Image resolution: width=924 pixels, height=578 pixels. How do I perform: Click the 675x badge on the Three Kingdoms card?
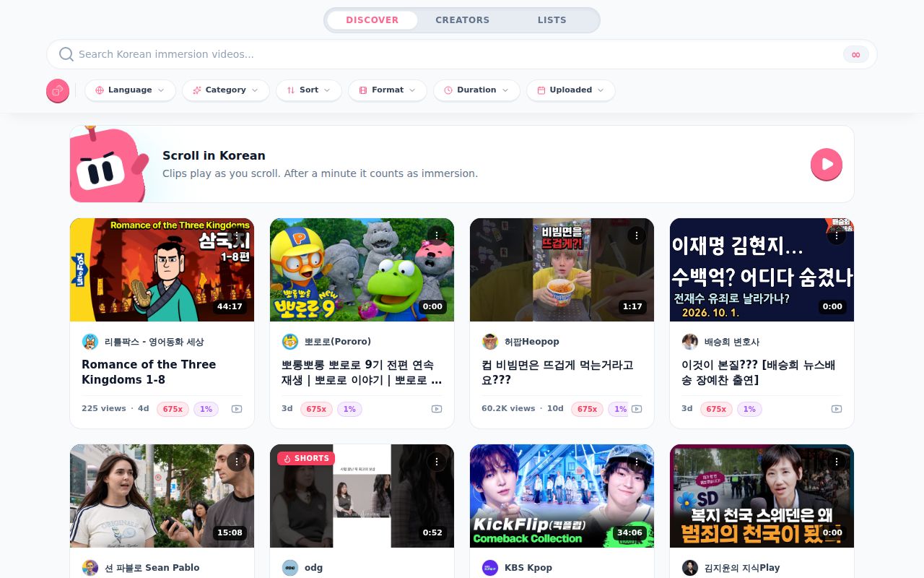click(x=173, y=409)
